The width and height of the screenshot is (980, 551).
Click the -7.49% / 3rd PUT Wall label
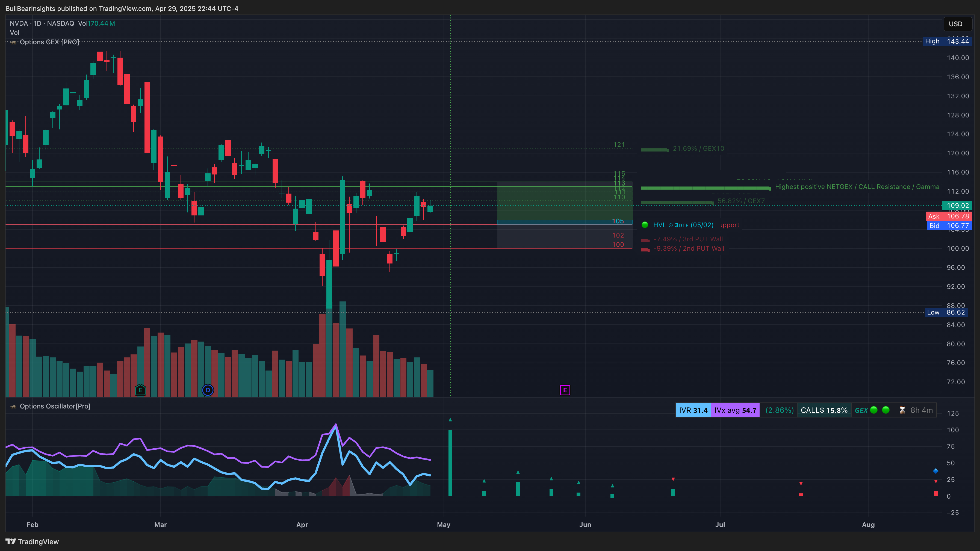pos(688,239)
